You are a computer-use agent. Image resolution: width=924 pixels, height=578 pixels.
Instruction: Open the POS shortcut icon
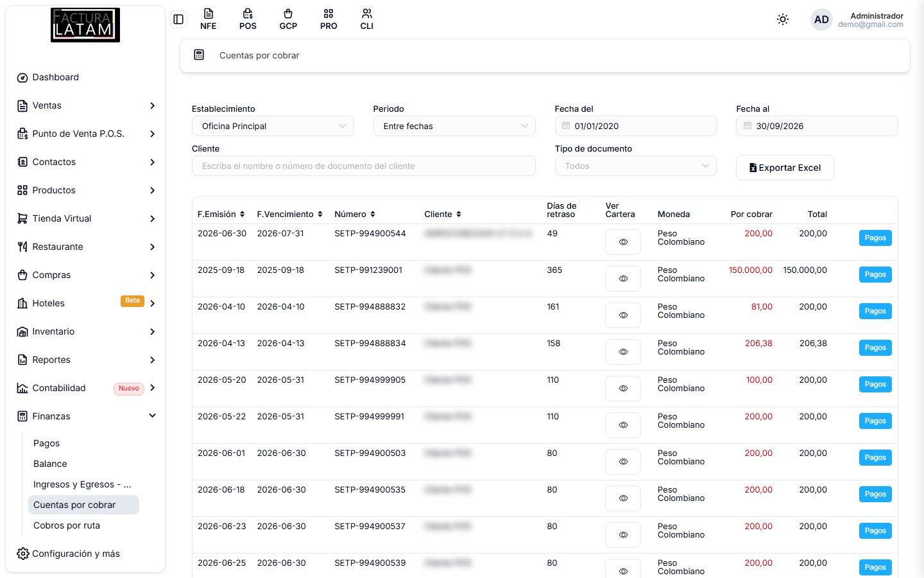click(248, 19)
